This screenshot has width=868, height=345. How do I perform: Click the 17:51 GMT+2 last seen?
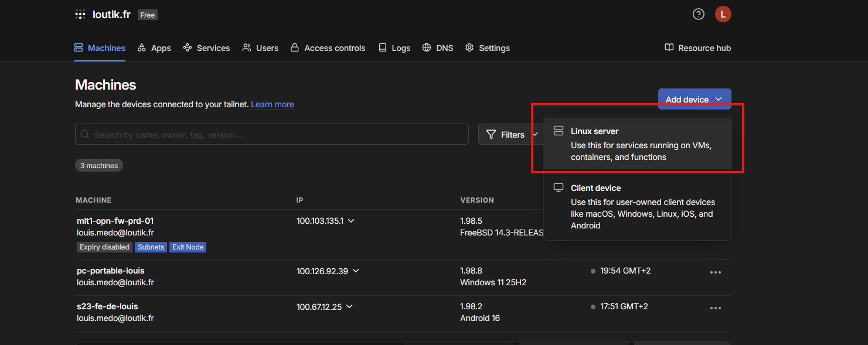point(624,306)
